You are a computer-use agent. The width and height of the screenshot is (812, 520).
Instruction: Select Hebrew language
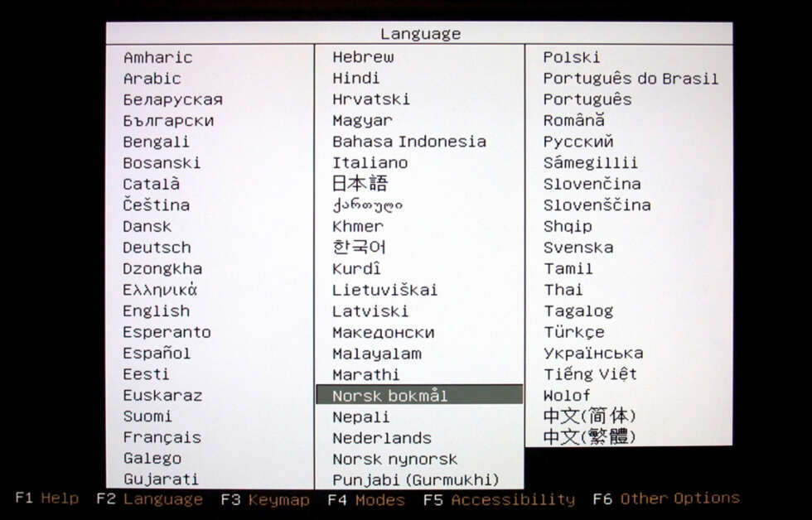[363, 57]
